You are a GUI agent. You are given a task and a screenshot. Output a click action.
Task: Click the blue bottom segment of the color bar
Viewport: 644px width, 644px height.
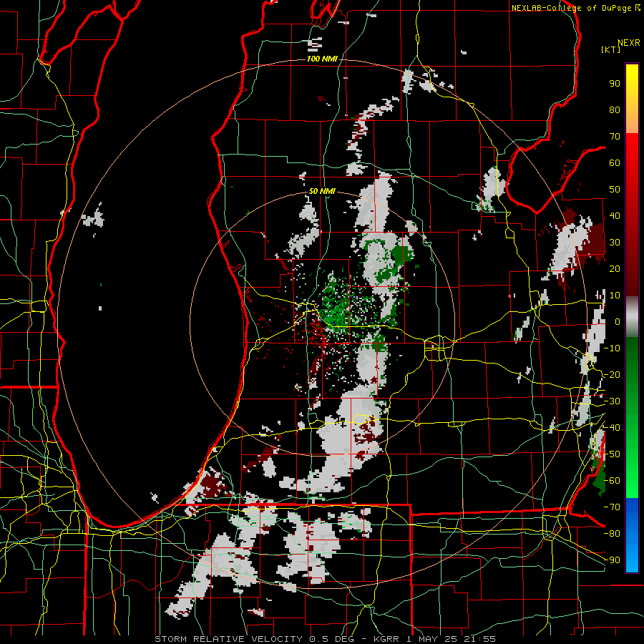point(632,535)
